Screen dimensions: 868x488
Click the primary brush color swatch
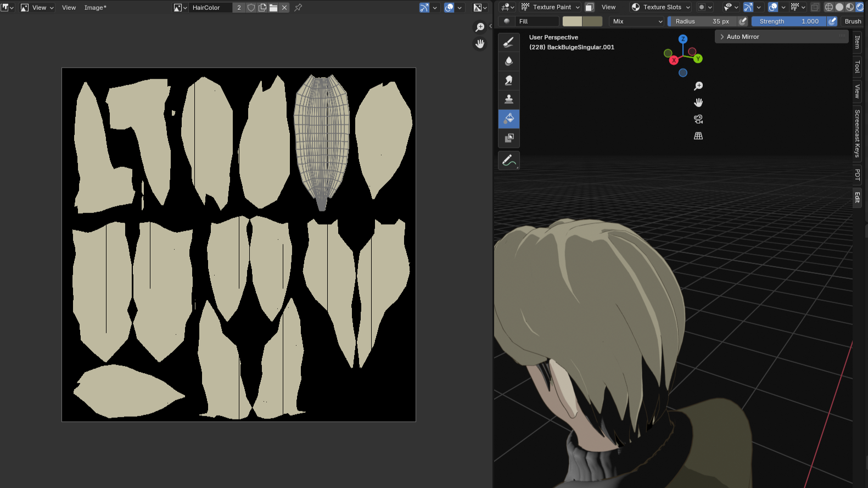(572, 21)
